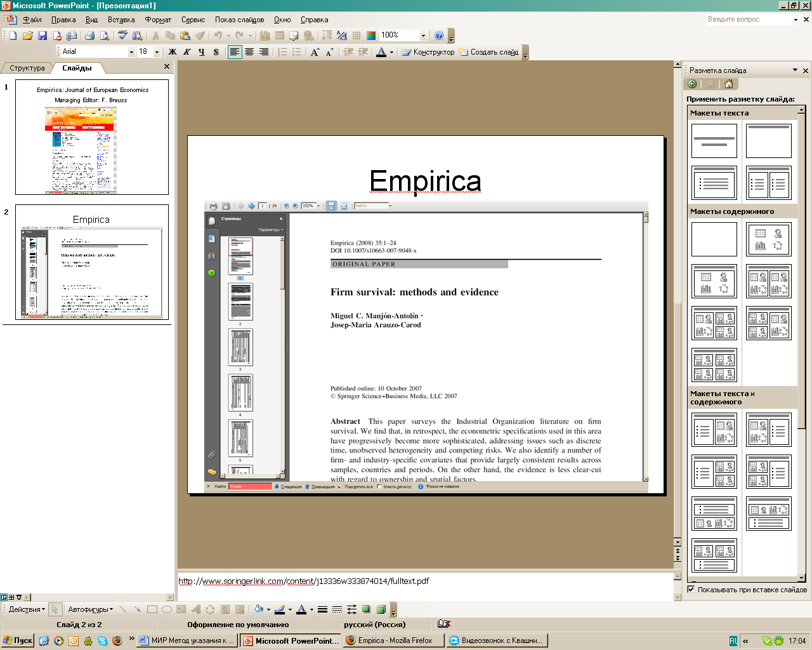The width and height of the screenshot is (812, 650).
Task: Switch to Видеозвонок с Квашни taskbar button
Action: click(x=497, y=640)
